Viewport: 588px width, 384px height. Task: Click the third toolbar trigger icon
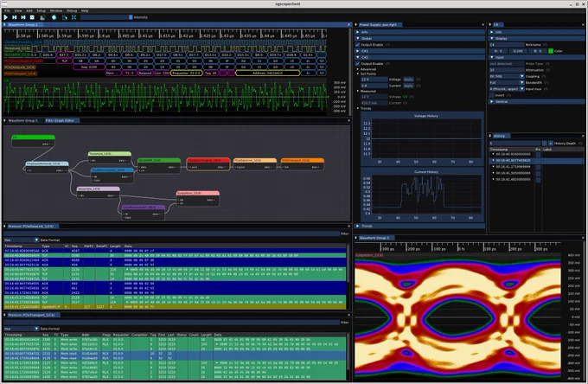click(x=23, y=17)
